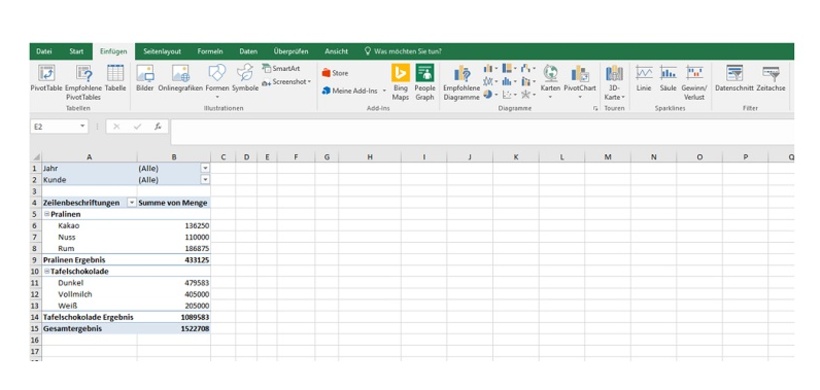
Task: Launch the People Graph add-in
Action: [x=425, y=83]
